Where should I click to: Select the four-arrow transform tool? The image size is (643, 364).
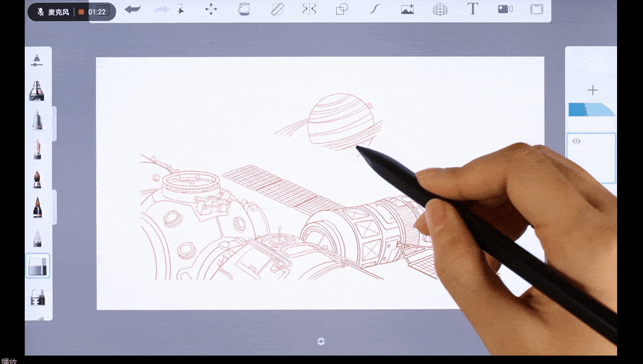tap(211, 9)
